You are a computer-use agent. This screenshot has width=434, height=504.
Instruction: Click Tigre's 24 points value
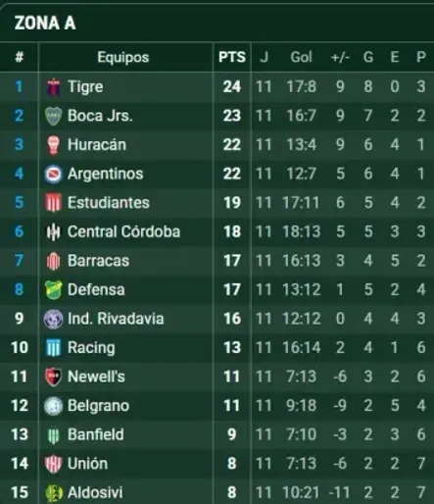click(232, 87)
